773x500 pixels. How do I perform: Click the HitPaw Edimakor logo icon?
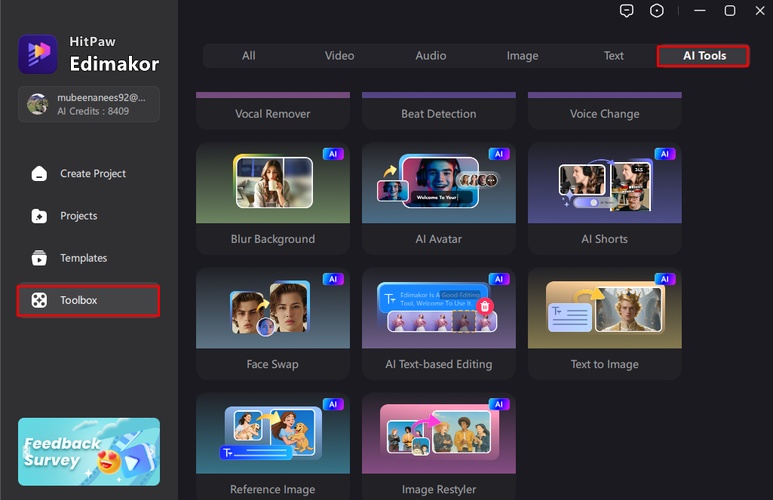(38, 55)
